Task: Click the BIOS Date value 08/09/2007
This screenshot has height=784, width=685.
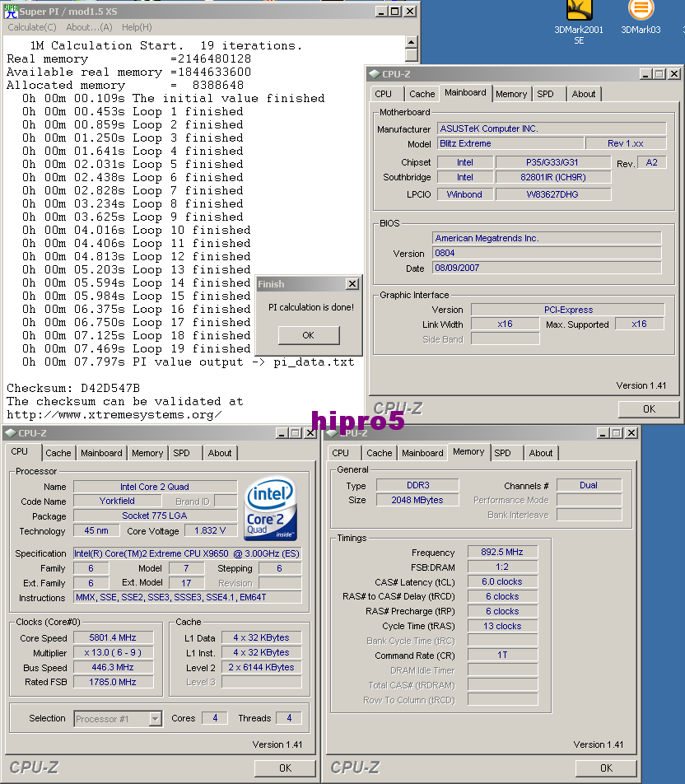Action: click(547, 268)
